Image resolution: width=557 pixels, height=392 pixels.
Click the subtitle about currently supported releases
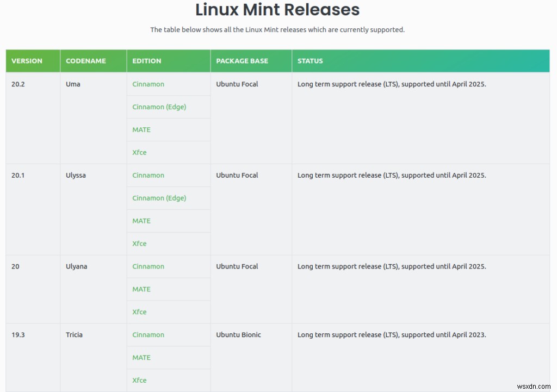[x=277, y=30]
